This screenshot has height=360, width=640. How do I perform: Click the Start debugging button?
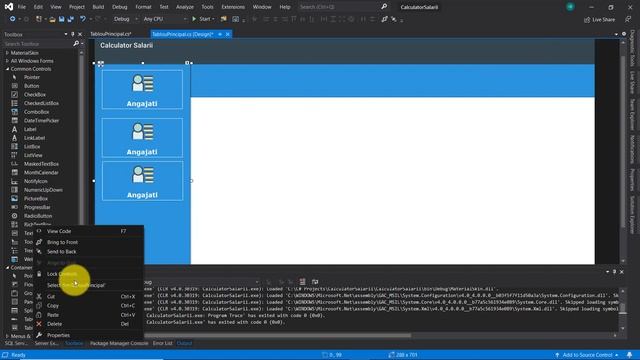(201, 19)
